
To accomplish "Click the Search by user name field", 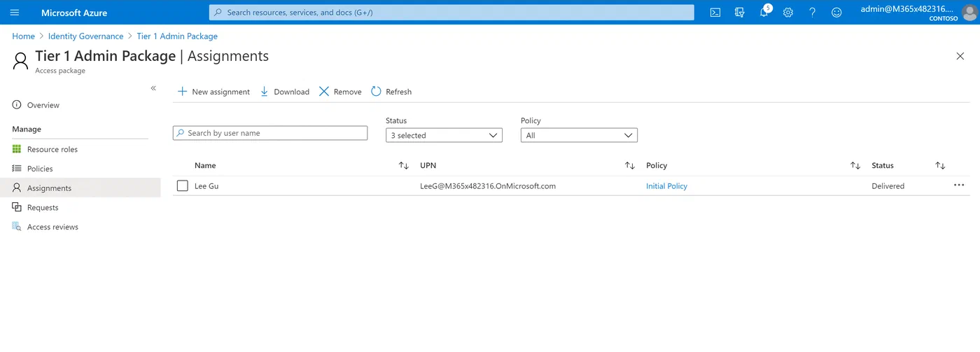I will pyautogui.click(x=270, y=133).
